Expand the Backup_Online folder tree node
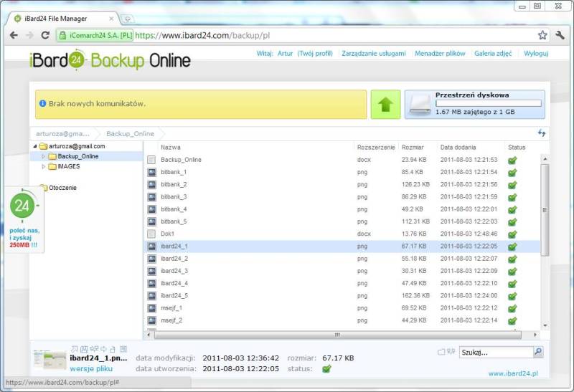This screenshot has width=574, height=392. tap(43, 156)
